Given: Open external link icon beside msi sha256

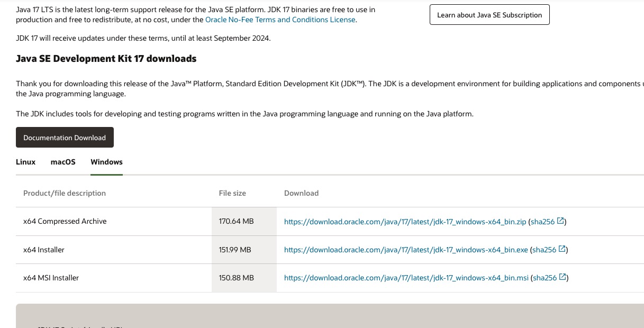Looking at the screenshot, I should [x=563, y=278].
